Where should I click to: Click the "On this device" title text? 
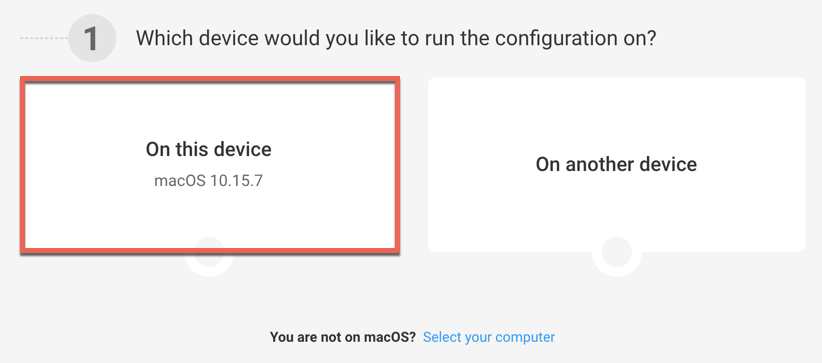209,150
